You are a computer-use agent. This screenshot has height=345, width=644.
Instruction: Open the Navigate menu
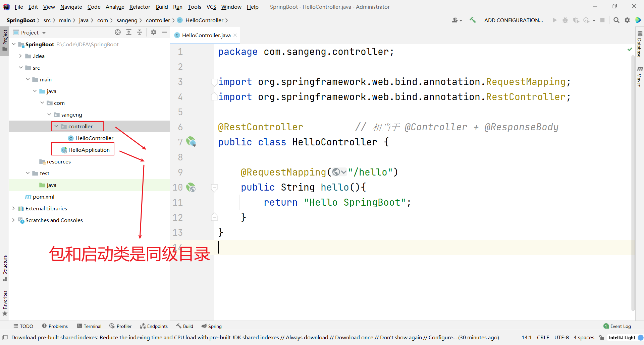[x=71, y=7]
